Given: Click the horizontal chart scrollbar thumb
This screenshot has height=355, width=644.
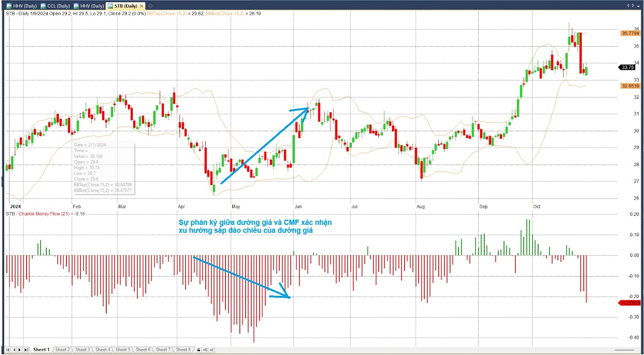Looking at the screenshot, I should pyautogui.click(x=624, y=350).
